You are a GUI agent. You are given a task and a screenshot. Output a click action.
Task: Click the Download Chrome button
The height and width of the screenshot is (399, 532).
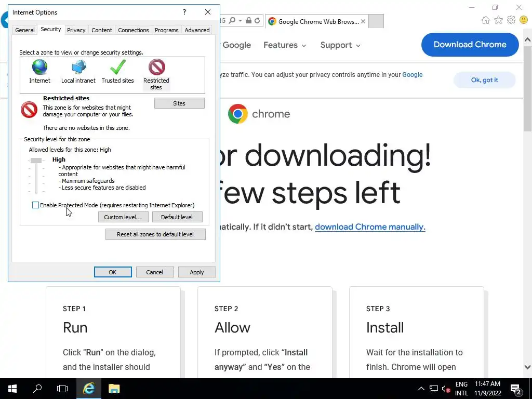coord(470,45)
